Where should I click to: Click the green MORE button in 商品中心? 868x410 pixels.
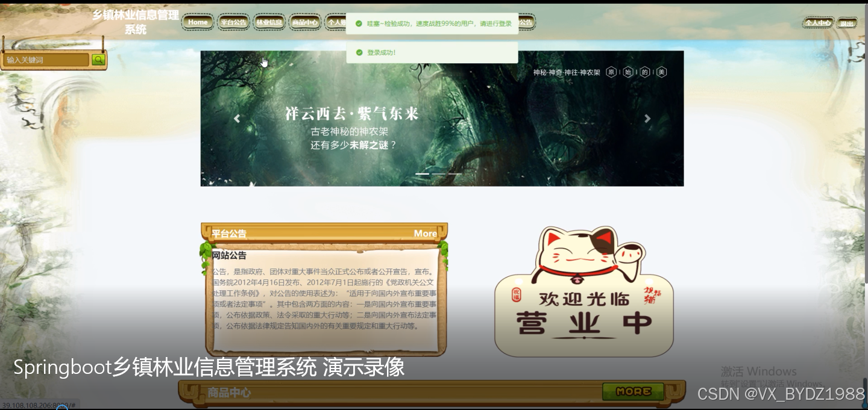coord(633,391)
